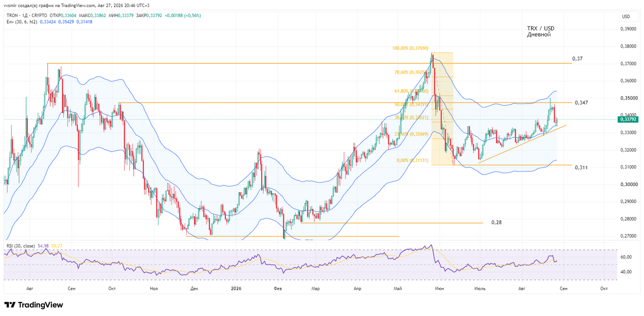Screen dimensions: 644x316
Task: Click the Фев label on time axis
Action: tap(278, 289)
